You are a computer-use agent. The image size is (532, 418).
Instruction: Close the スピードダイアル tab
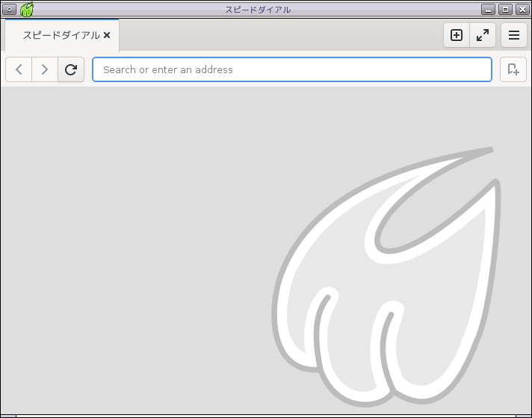pos(107,35)
